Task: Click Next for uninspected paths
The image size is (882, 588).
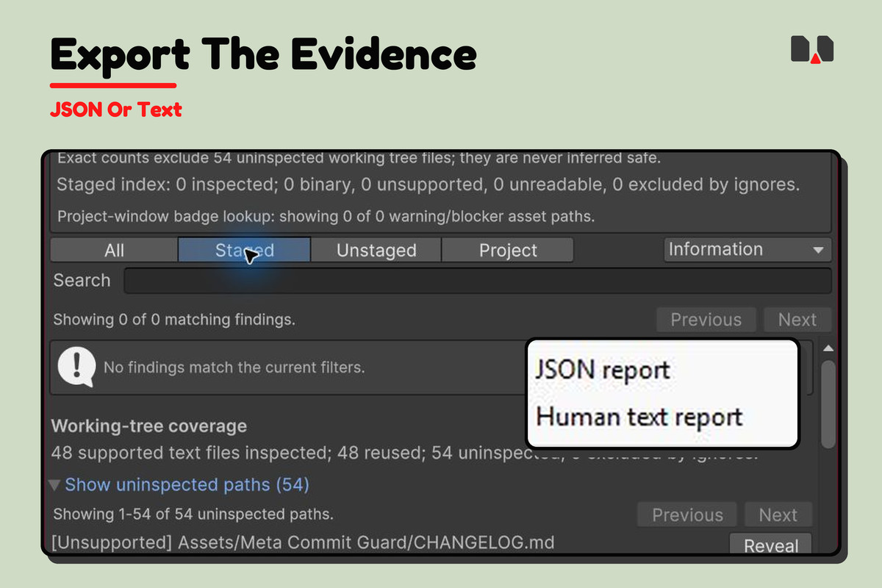Action: 778,515
